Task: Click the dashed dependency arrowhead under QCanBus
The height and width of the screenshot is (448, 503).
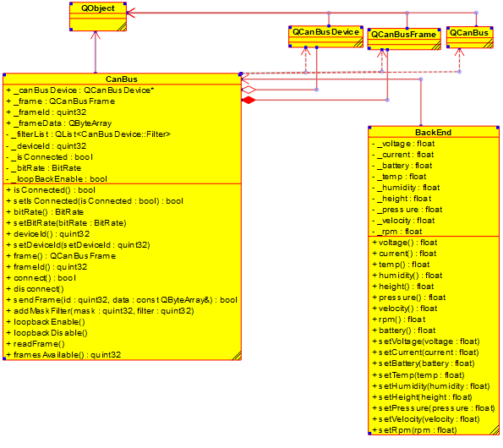Action: (459, 52)
